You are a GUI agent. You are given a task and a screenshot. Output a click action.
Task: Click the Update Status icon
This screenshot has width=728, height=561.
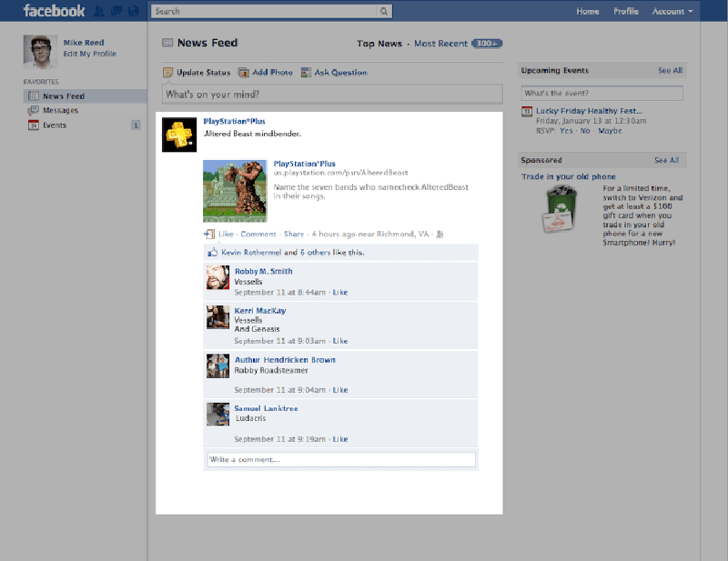(167, 73)
